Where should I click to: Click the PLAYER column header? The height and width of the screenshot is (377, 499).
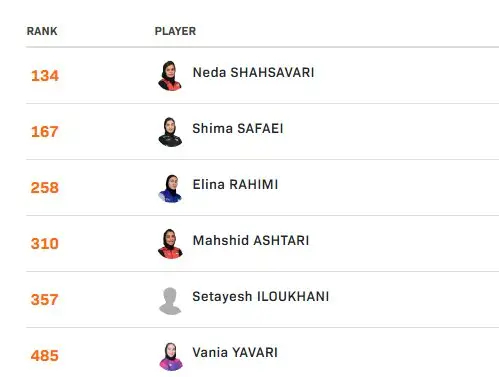[x=175, y=31]
